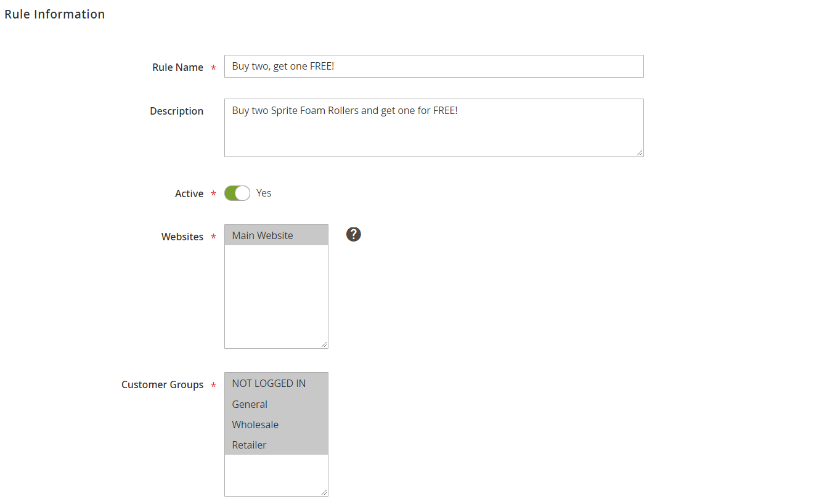Click the Rule Name field label
The image size is (835, 504).
(177, 67)
